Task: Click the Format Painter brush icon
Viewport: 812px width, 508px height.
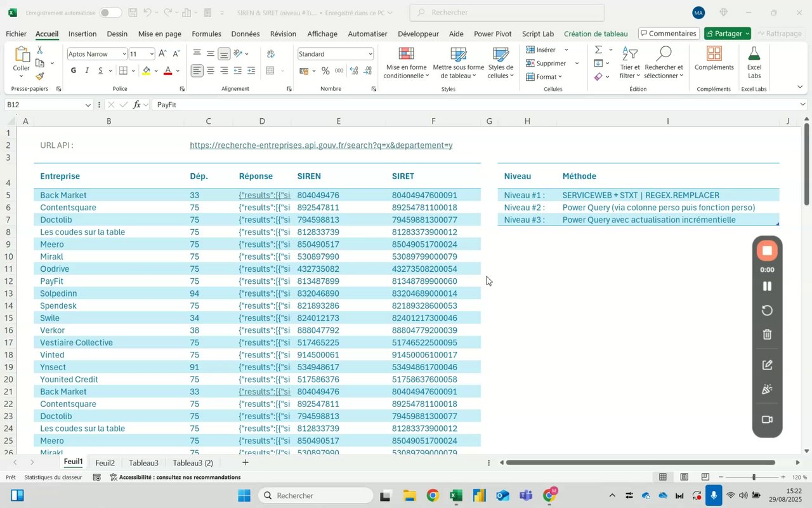Action: [x=40, y=76]
